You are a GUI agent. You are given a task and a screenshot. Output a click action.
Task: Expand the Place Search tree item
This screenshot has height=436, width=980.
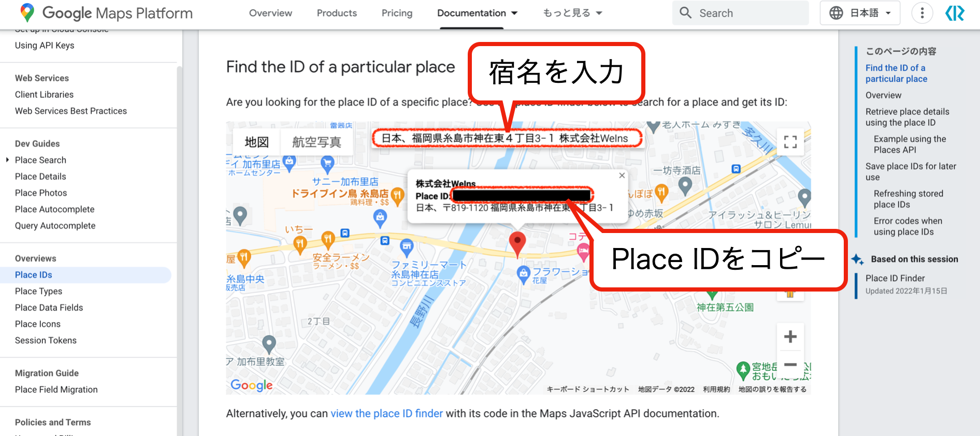[8, 160]
